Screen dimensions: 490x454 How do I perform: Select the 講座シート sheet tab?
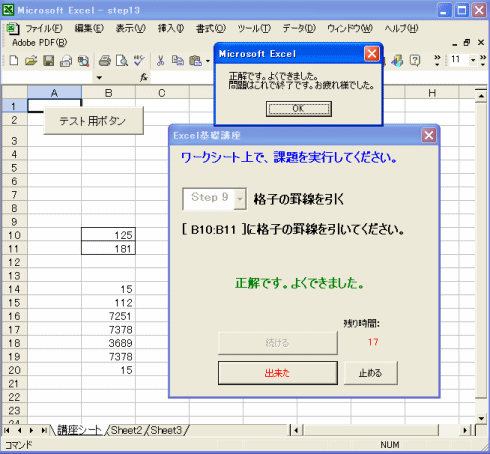pyautogui.click(x=79, y=430)
